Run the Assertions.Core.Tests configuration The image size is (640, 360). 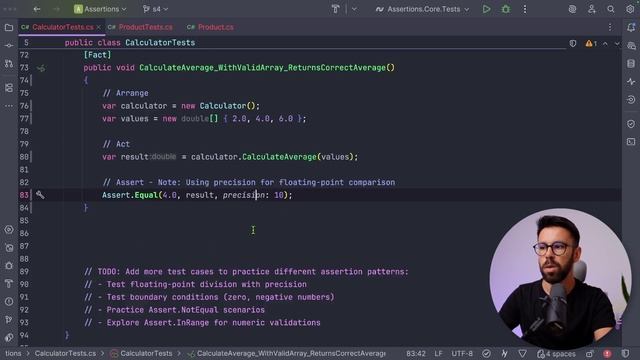(486, 9)
